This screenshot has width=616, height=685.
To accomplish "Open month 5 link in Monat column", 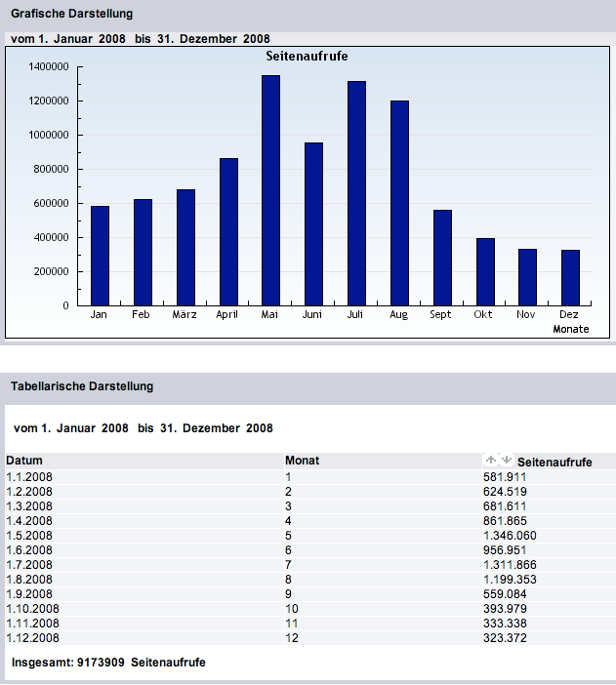I will (288, 535).
